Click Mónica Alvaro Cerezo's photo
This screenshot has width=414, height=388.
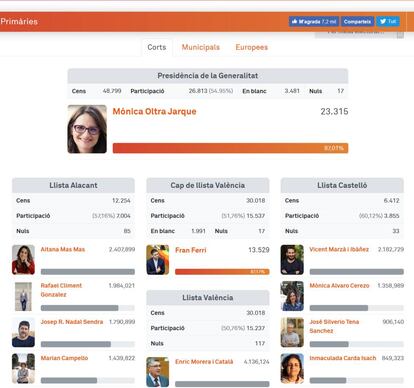pos(292,296)
